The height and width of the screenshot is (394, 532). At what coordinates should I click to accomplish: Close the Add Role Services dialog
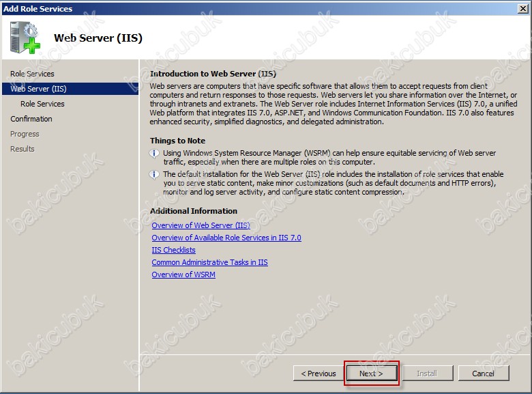[524, 9]
